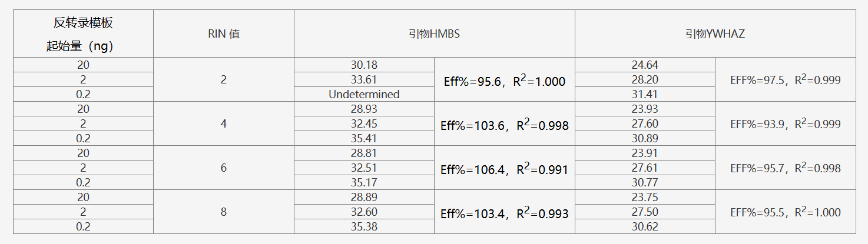Screen dimensions: 868x244
Task: Click the RIN value 4 cell
Action: tap(223, 124)
